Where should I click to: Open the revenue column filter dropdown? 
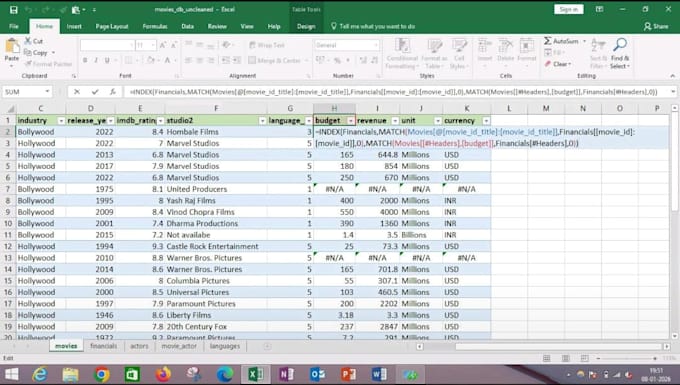(x=395, y=121)
